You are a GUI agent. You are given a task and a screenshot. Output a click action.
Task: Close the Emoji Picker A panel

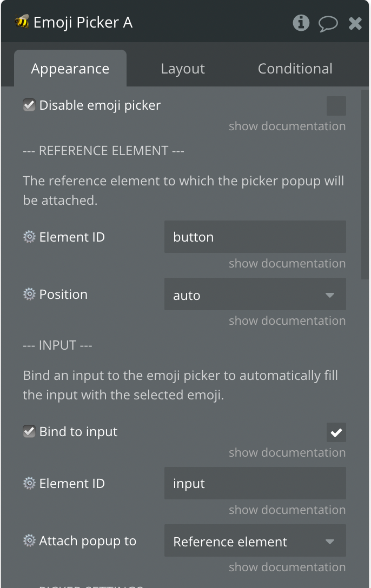[355, 23]
